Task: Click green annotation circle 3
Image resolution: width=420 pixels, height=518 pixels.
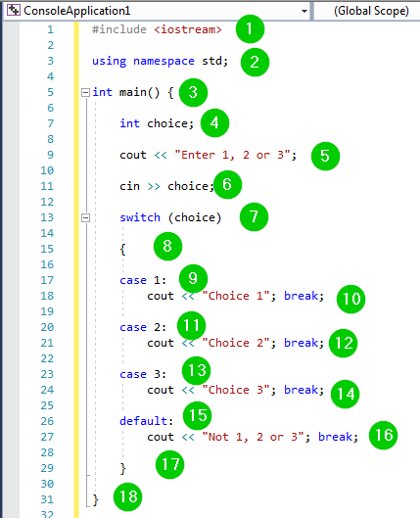Action: (x=193, y=92)
